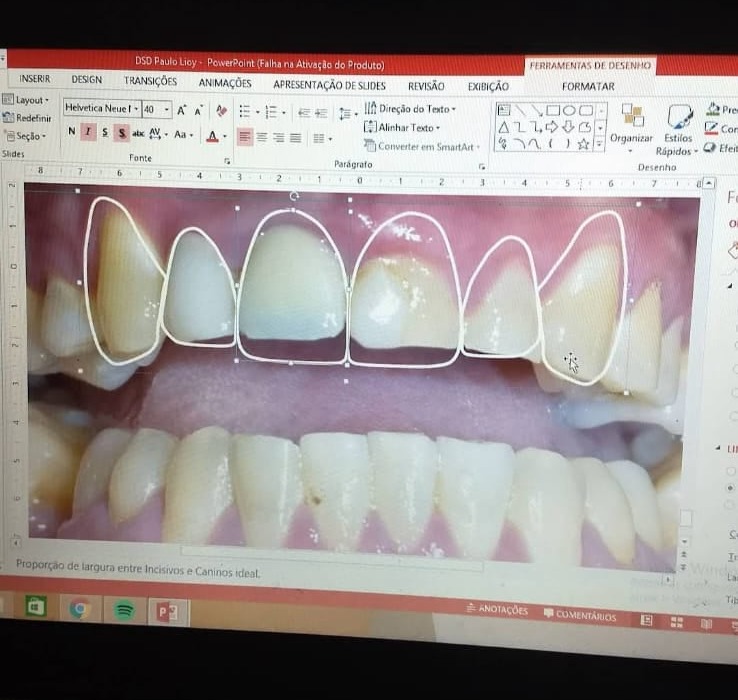738x700 pixels.
Task: Toggle the strikethrough abc button
Action: click(x=138, y=133)
